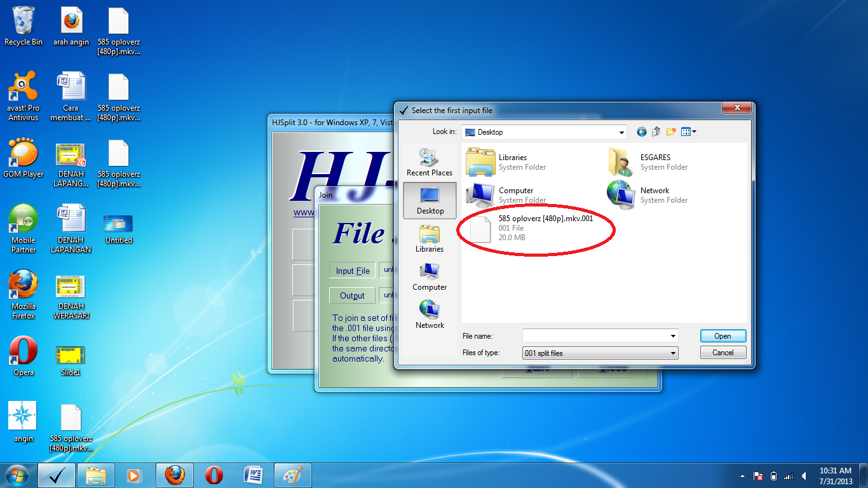The width and height of the screenshot is (868, 488).
Task: Select Cara membuat Word document on desktop
Action: (x=71, y=97)
